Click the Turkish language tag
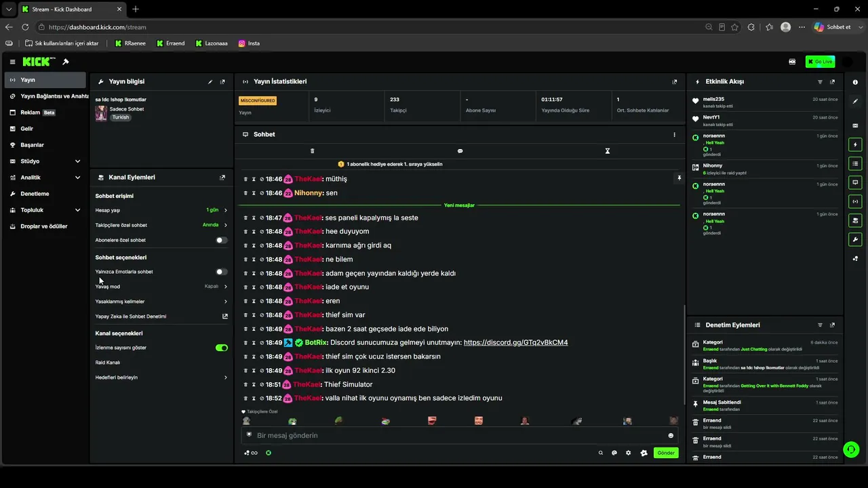Image resolution: width=868 pixels, height=488 pixels. (121, 117)
